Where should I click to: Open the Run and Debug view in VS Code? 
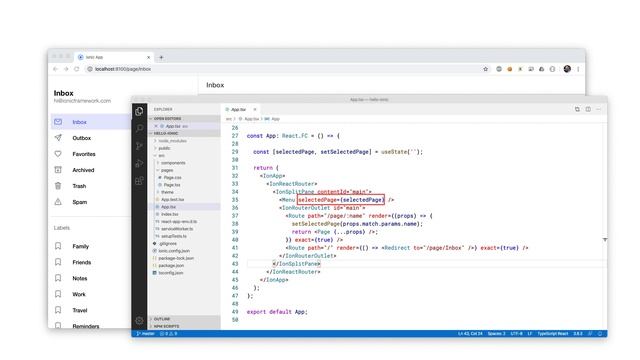[139, 163]
